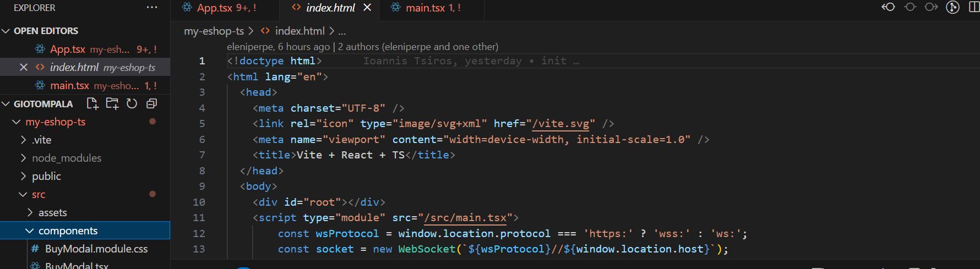Screen dimensions: 980x269
Task: Follow the /vite.svg href link
Action: coord(560,124)
